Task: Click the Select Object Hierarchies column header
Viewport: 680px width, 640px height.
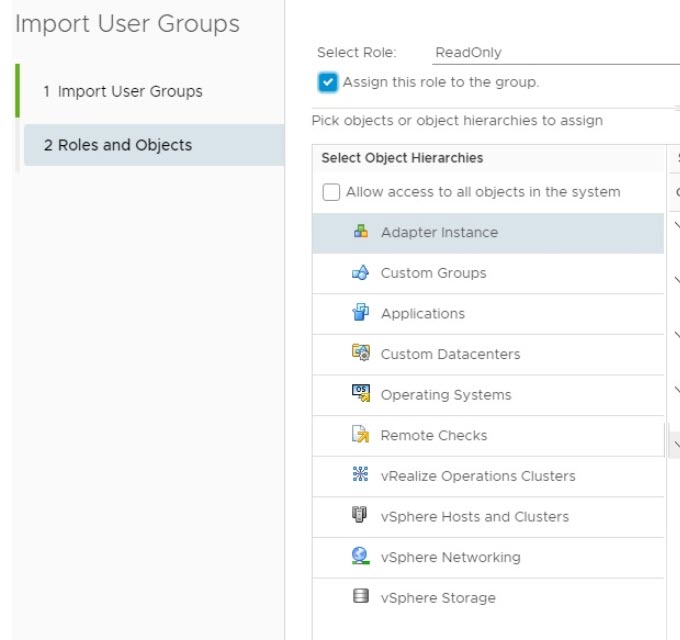Action: click(402, 158)
